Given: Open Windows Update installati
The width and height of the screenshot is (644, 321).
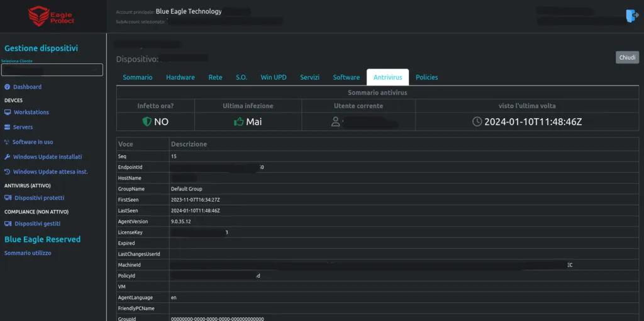Looking at the screenshot, I should point(47,157).
